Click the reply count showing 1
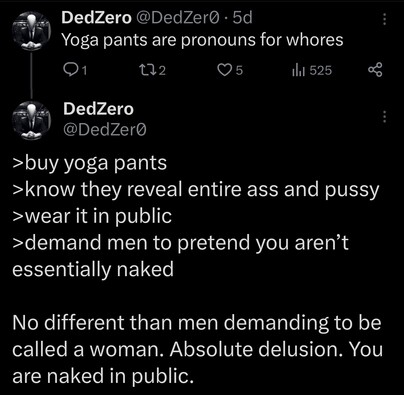This screenshot has height=395, width=404. (x=84, y=71)
